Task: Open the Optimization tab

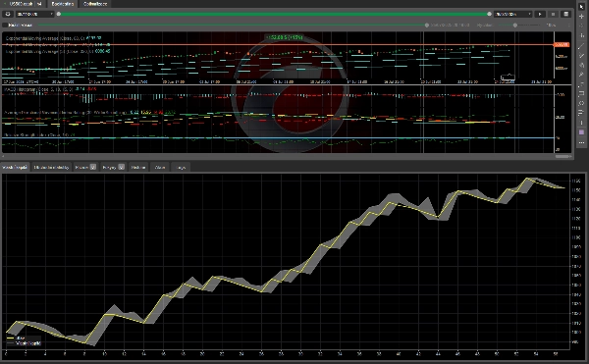Action: point(95,4)
